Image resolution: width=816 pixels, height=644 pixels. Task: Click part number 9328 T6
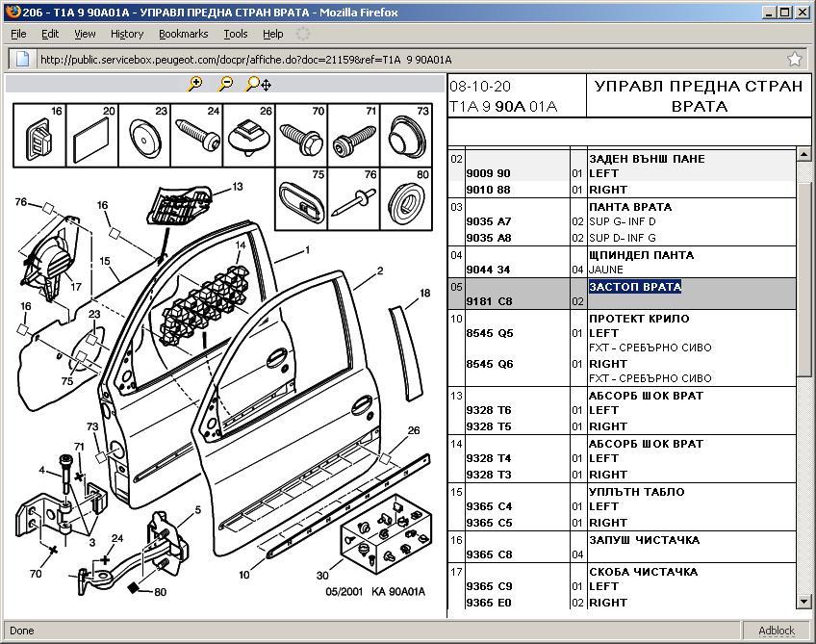(x=489, y=410)
